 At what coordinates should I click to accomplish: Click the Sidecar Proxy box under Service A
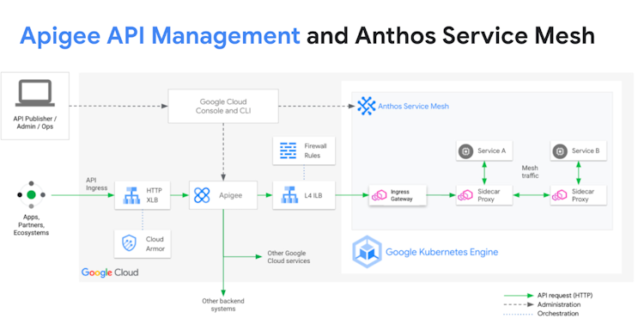click(x=484, y=195)
